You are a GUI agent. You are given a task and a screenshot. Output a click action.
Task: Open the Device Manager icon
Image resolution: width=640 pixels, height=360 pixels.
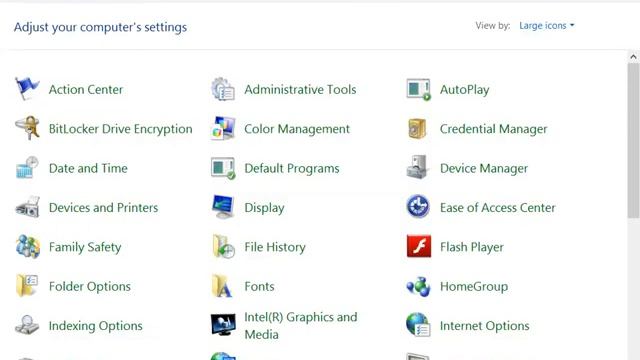[x=417, y=167]
